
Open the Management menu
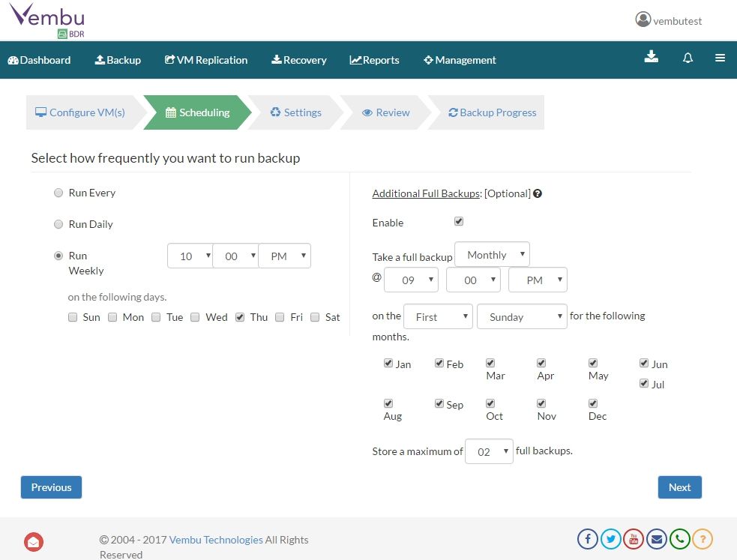pos(460,60)
